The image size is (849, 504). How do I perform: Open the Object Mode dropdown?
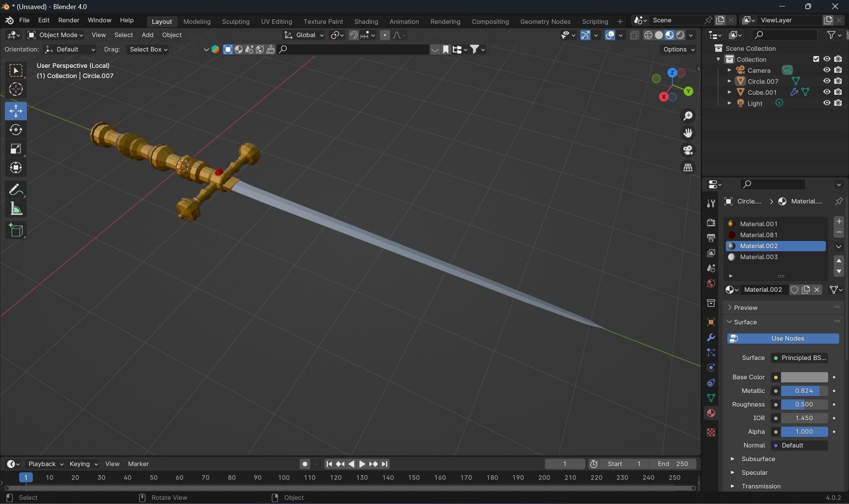(55, 35)
